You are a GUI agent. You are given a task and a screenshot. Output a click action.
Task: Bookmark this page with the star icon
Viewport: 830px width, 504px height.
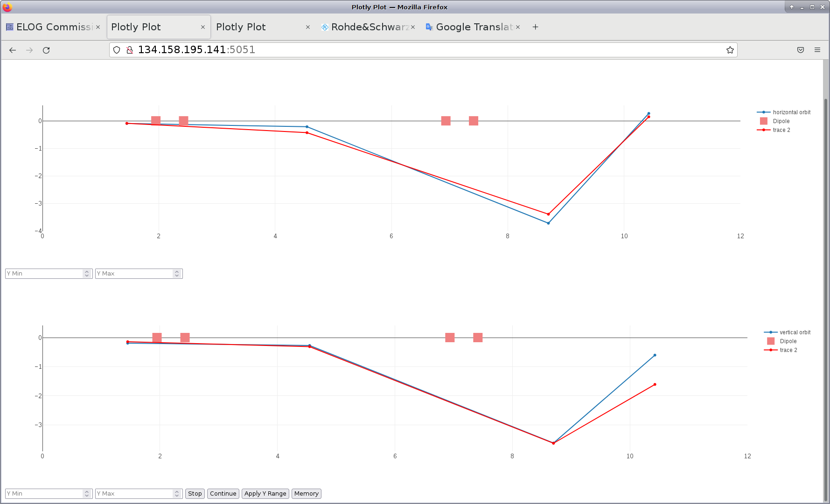pyautogui.click(x=730, y=50)
